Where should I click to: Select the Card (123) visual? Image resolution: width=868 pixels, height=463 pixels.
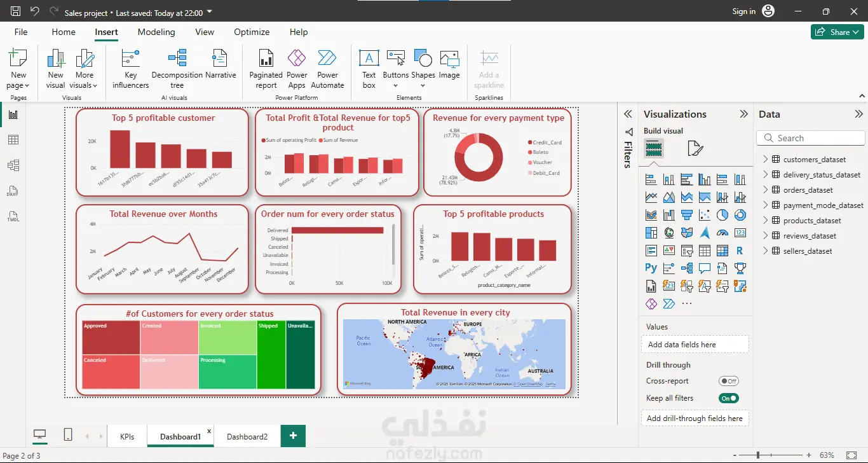point(740,233)
